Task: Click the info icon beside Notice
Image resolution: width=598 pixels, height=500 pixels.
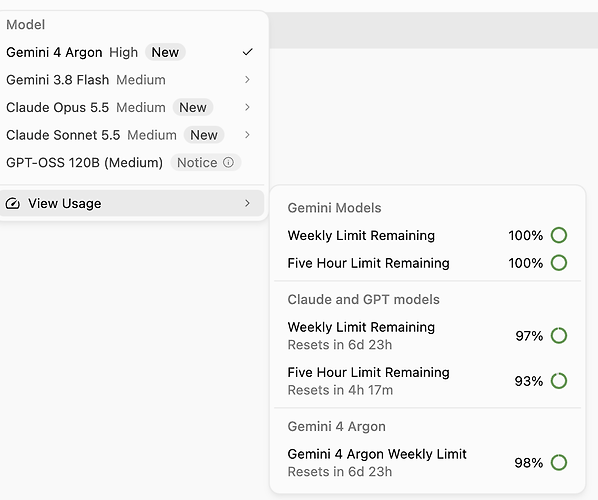Action: (228, 162)
